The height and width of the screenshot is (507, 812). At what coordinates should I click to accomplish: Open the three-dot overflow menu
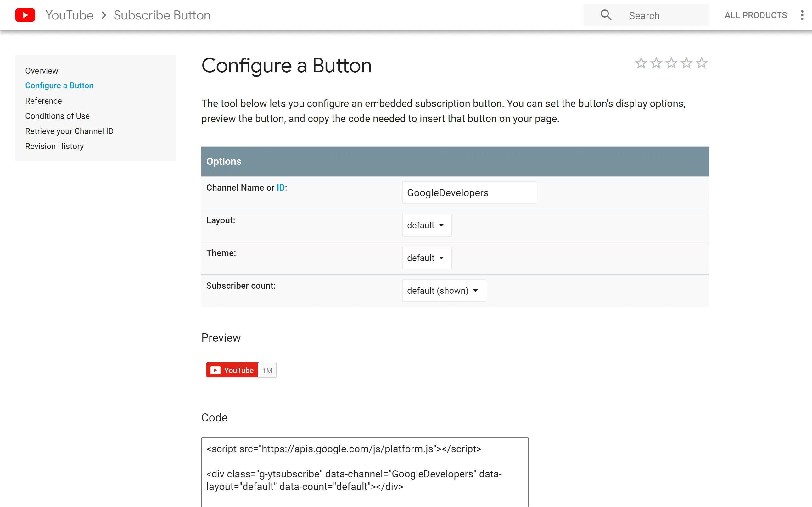click(802, 15)
